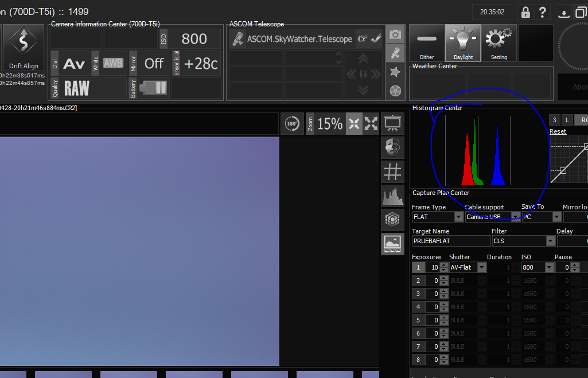Screen dimensions: 588x378
Task: Open the Save To dropdown showing PC
Action: tap(542, 217)
